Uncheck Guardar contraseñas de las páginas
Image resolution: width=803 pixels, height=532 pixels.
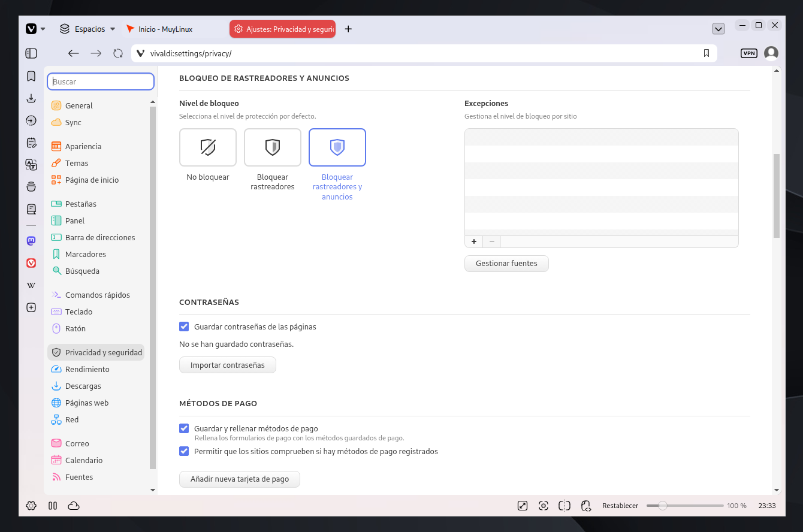pos(184,327)
